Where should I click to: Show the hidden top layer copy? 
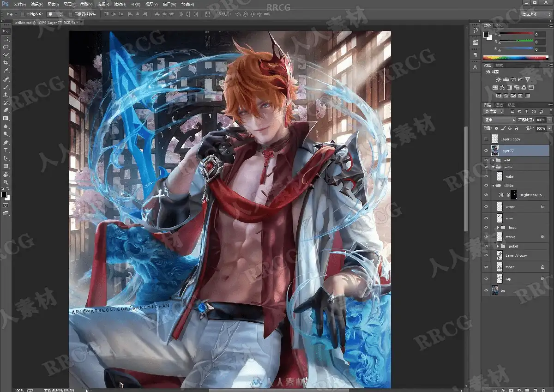[x=486, y=139]
